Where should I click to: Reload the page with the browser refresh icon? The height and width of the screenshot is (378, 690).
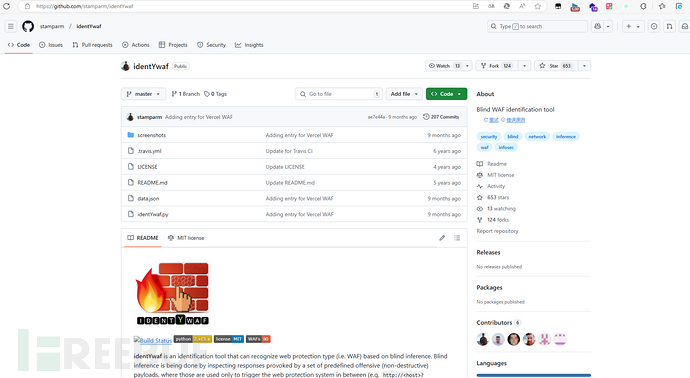click(x=7, y=6)
